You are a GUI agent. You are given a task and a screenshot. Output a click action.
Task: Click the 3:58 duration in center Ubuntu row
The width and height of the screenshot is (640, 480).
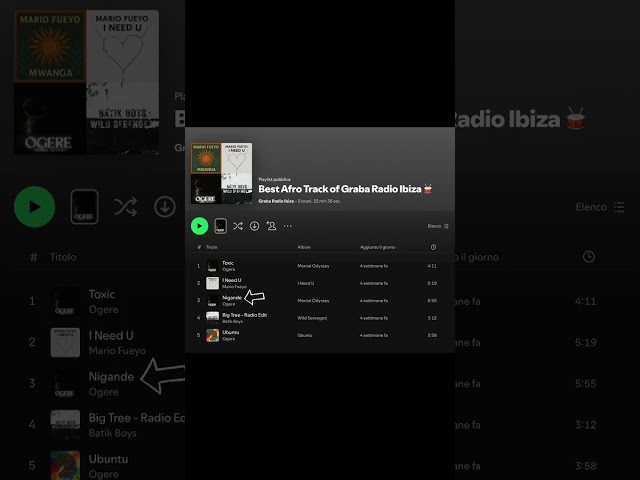tap(432, 335)
